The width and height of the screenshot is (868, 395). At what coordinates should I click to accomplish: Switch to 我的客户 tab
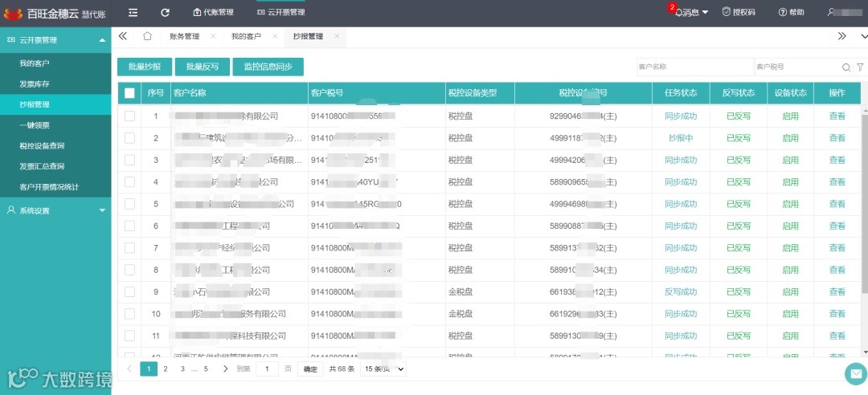pos(247,36)
